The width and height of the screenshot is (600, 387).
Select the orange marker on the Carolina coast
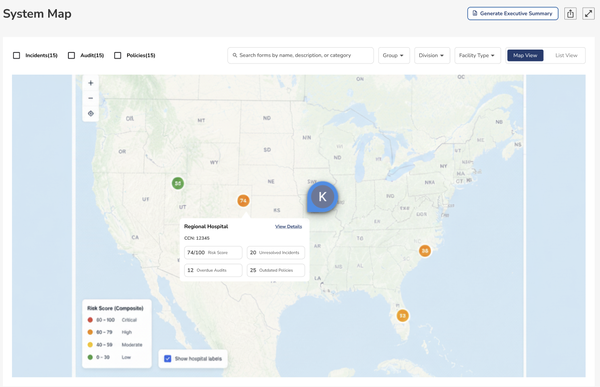tap(424, 251)
